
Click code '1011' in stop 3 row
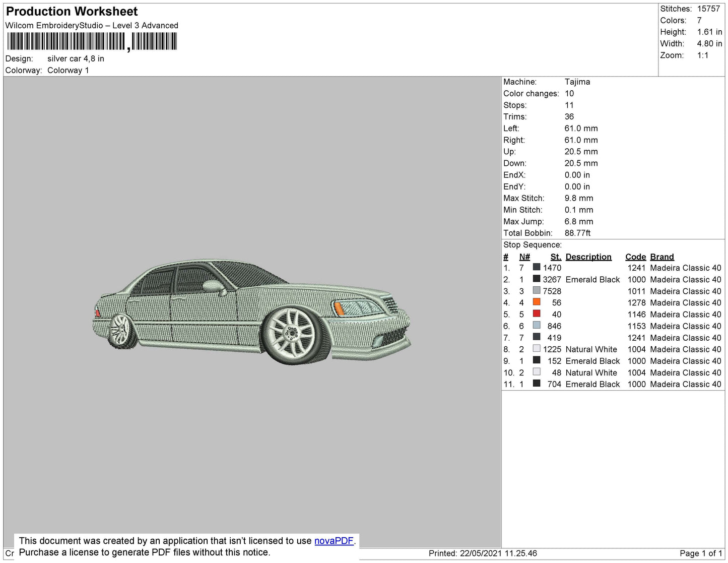[x=636, y=291]
